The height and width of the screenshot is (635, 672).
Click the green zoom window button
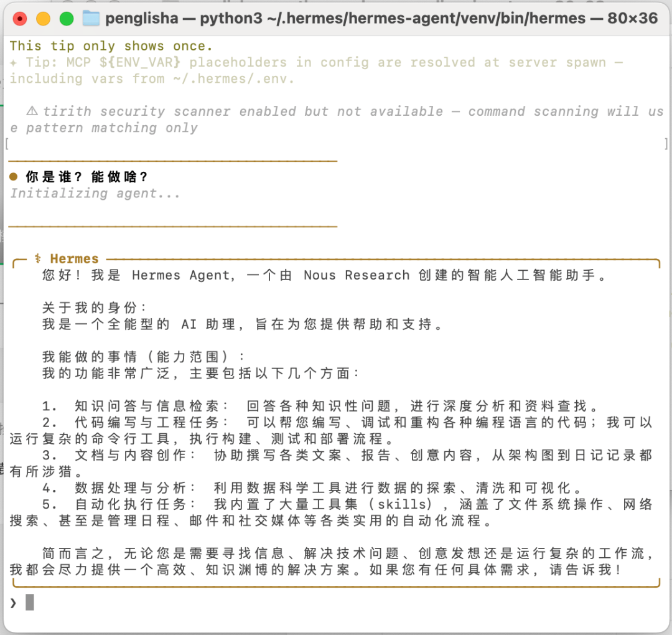(67, 19)
